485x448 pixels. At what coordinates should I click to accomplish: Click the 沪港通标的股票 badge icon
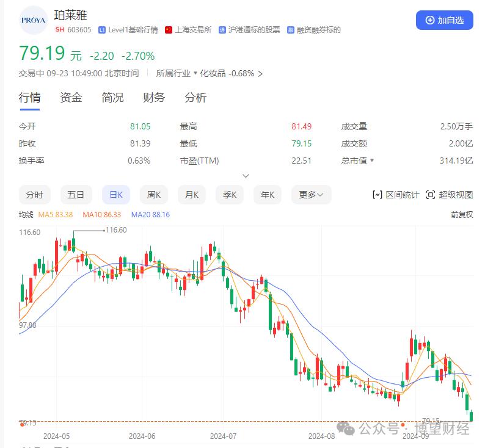[222, 30]
